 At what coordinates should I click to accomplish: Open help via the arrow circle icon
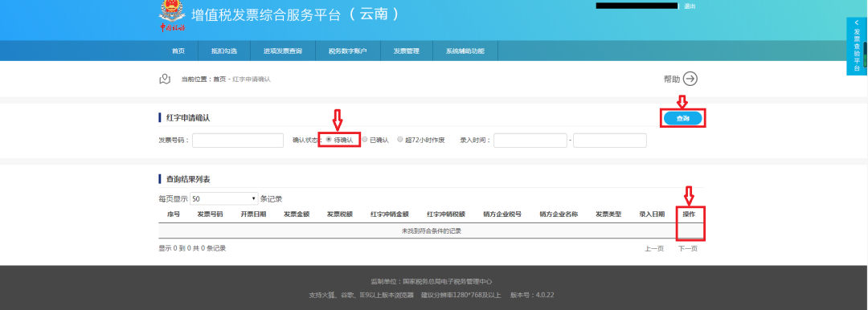tap(690, 80)
